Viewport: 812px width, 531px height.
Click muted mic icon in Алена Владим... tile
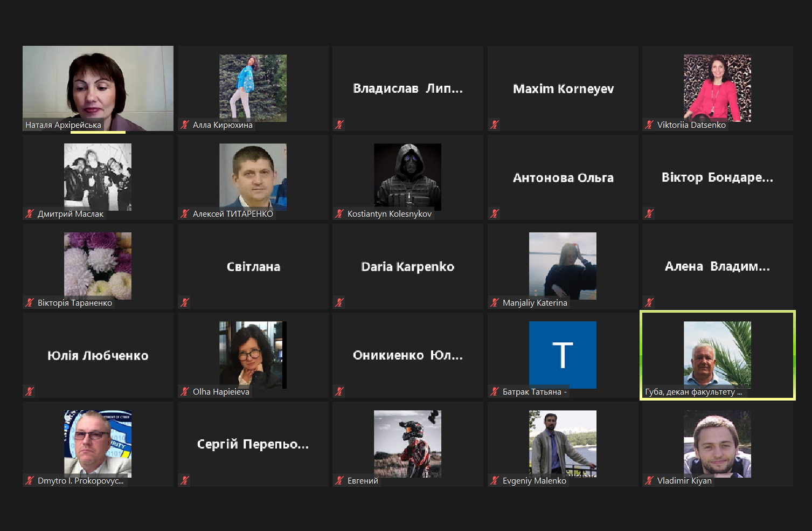649,302
